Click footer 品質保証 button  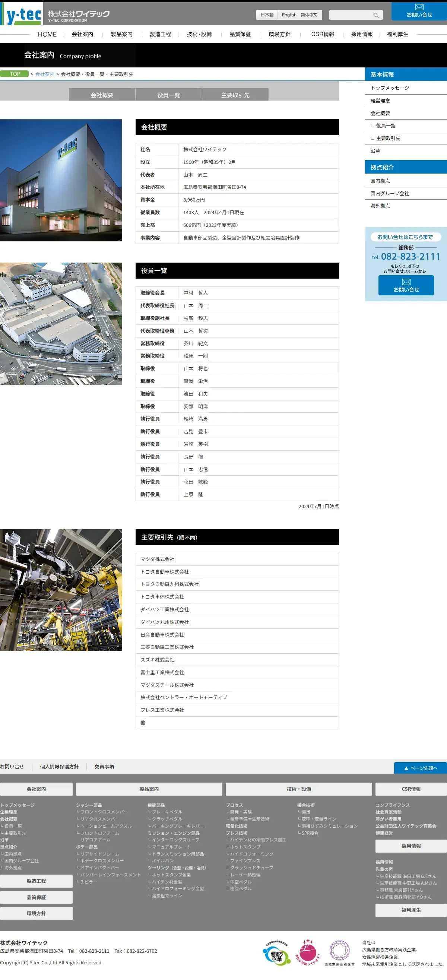pos(36,897)
